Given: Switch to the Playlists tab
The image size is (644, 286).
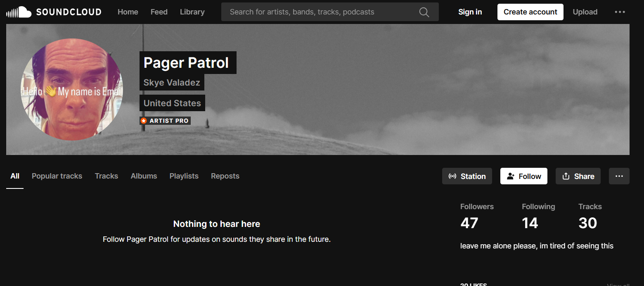Looking at the screenshot, I should (x=184, y=176).
